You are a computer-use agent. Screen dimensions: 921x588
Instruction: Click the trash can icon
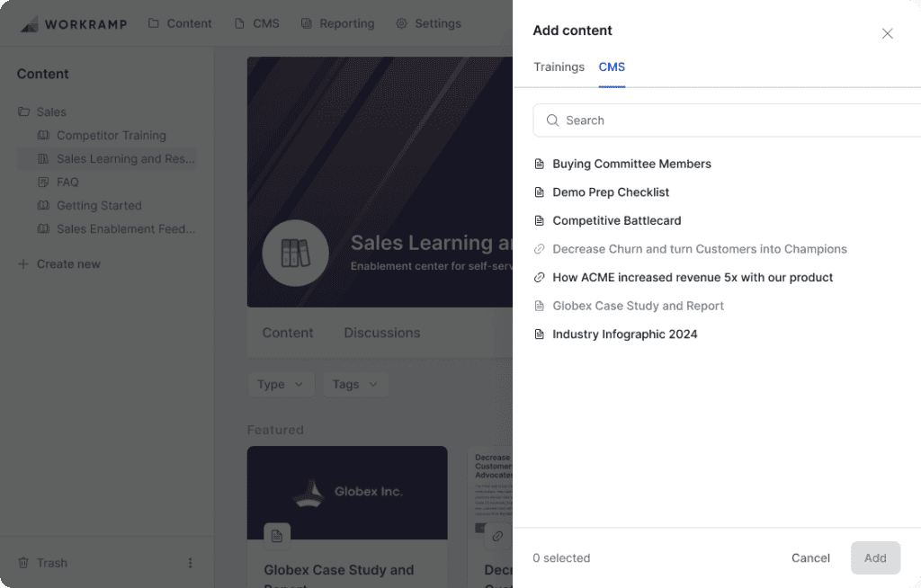23,563
